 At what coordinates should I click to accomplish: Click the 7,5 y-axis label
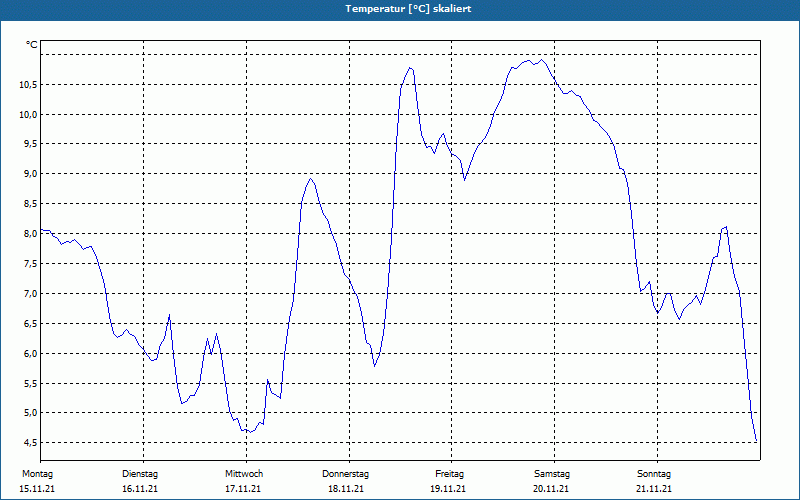[x=31, y=264]
